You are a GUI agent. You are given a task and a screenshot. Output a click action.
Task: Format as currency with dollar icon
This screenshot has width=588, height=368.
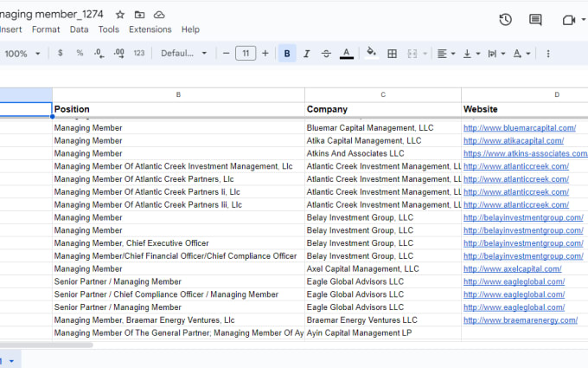coord(60,54)
